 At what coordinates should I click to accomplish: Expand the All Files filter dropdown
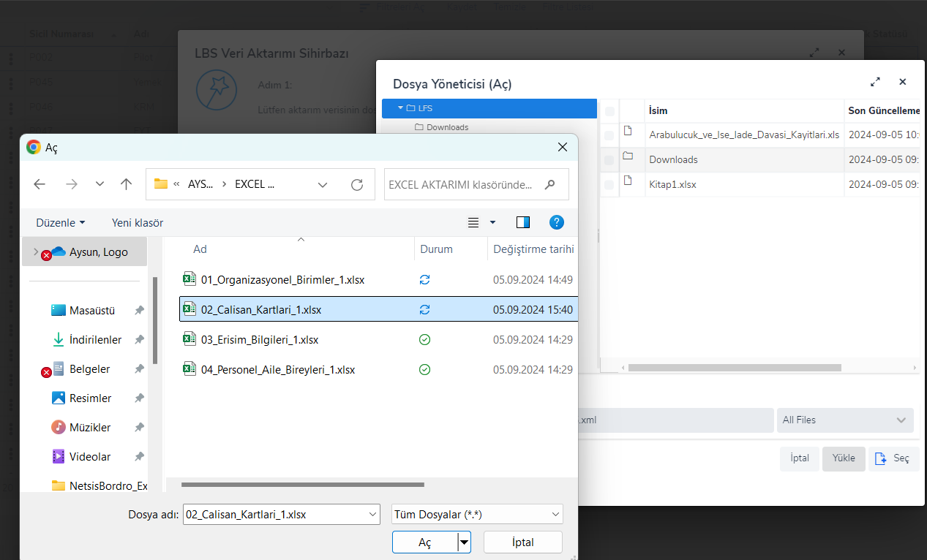pyautogui.click(x=844, y=420)
